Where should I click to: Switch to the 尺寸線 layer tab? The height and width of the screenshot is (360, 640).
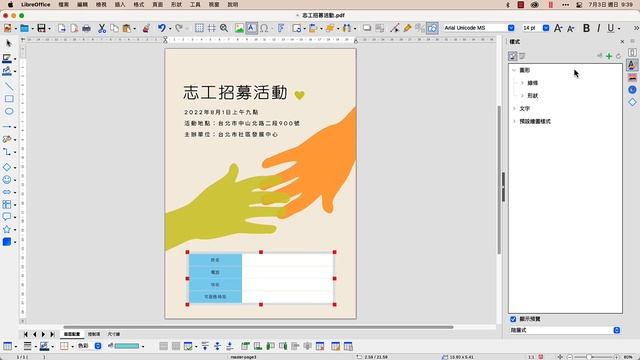114,334
